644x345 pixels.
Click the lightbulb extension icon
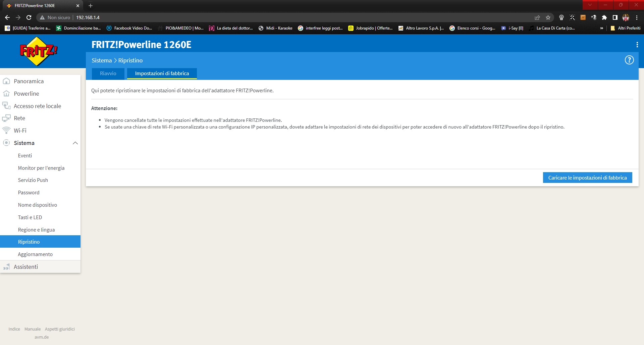click(x=561, y=17)
